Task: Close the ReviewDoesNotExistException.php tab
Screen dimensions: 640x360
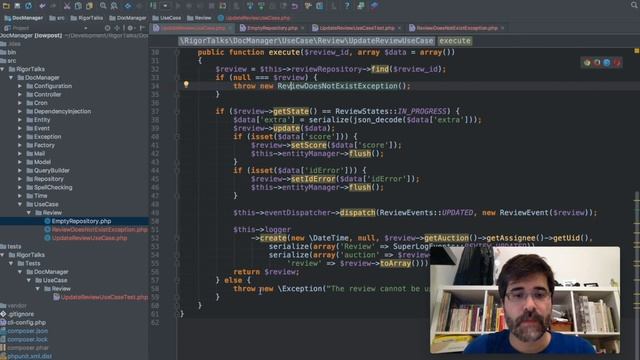Action: [x=502, y=28]
